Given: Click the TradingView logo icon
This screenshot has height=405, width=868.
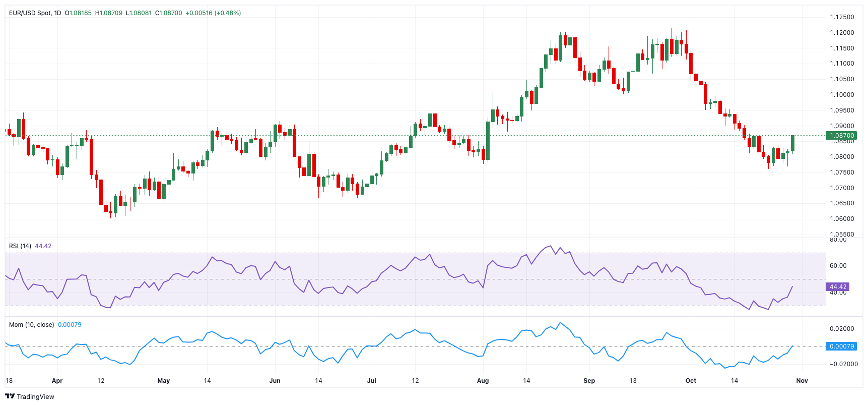Looking at the screenshot, I should point(10,396).
